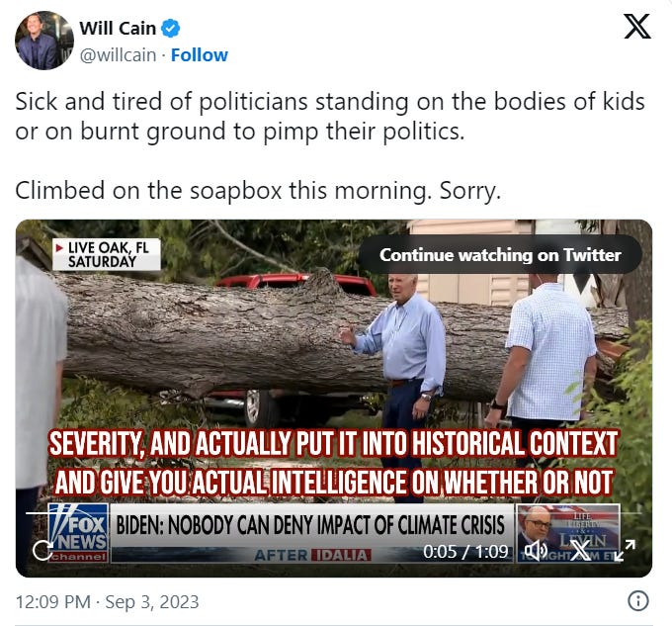Open the 12:09 PM Sep 3, 2023 timestamp
The image size is (672, 626).
(x=107, y=601)
